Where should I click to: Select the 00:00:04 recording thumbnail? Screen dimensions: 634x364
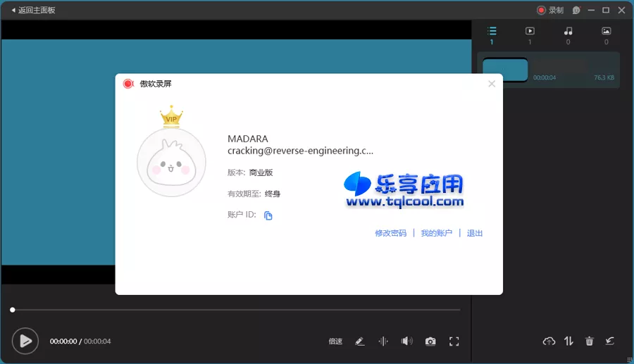click(505, 70)
